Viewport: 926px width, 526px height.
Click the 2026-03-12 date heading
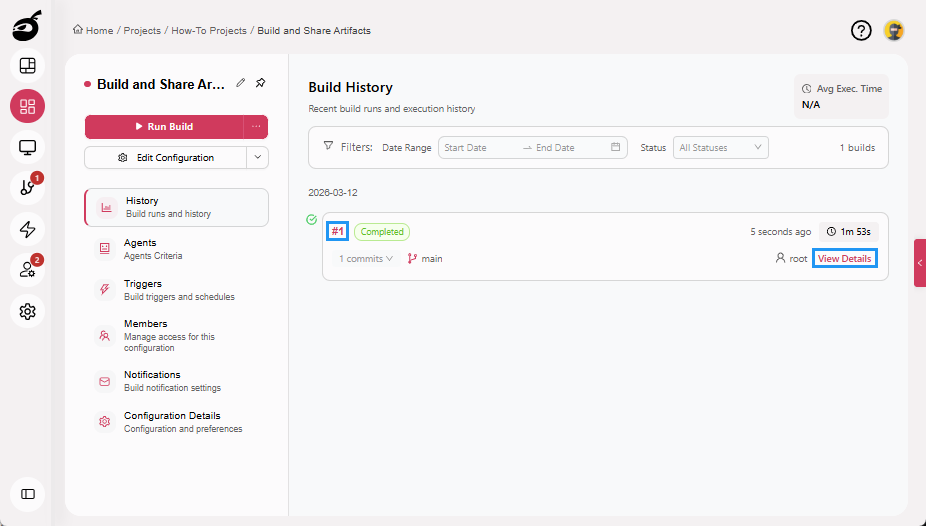pos(332,192)
